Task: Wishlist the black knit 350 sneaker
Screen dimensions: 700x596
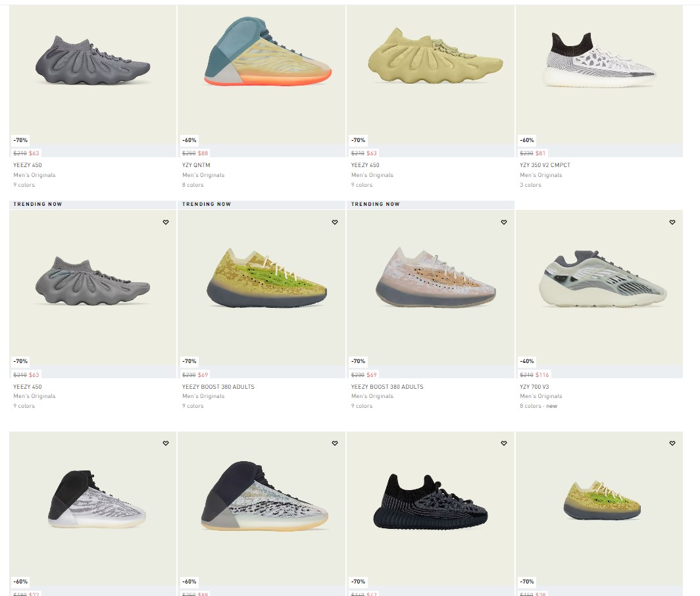Action: [503, 443]
